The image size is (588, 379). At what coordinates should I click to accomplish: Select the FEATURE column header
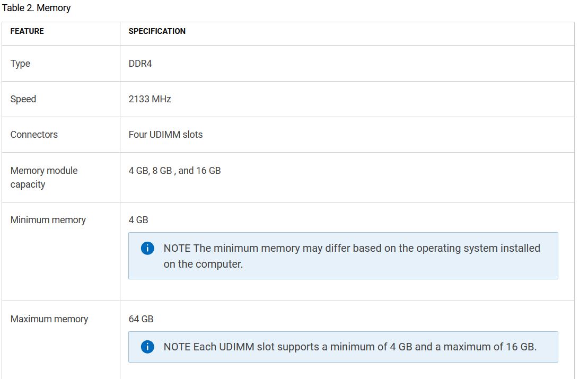(27, 31)
